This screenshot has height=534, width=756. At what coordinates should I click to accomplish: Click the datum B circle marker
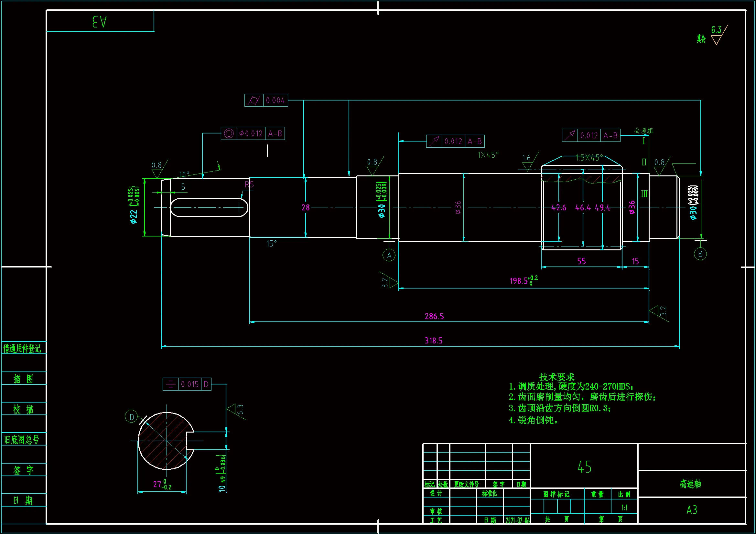click(700, 254)
